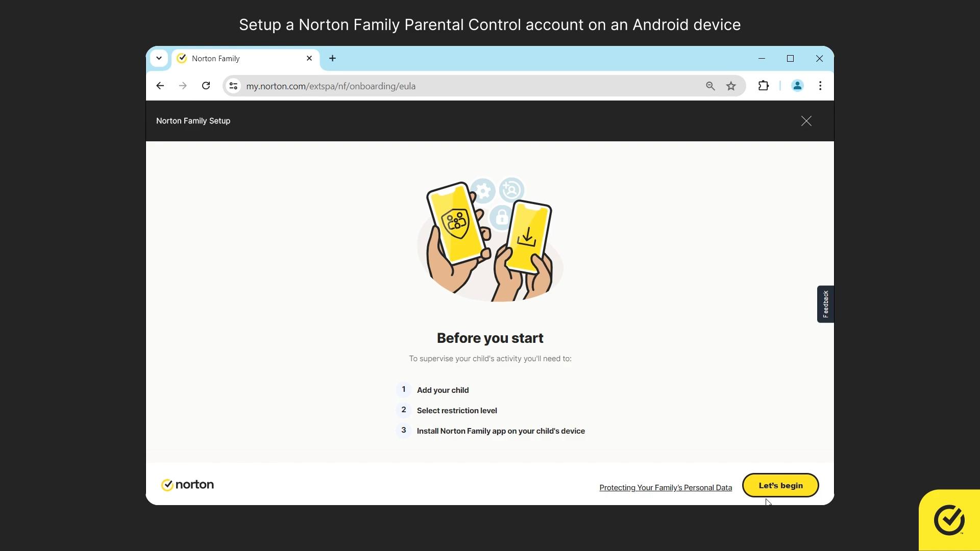
Task: Open a new browser tab
Action: tap(332, 58)
